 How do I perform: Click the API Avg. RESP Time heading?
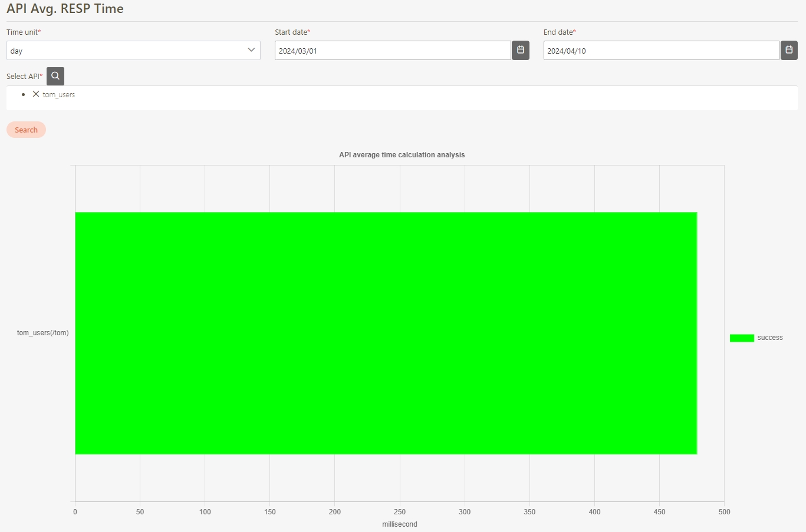(x=65, y=9)
